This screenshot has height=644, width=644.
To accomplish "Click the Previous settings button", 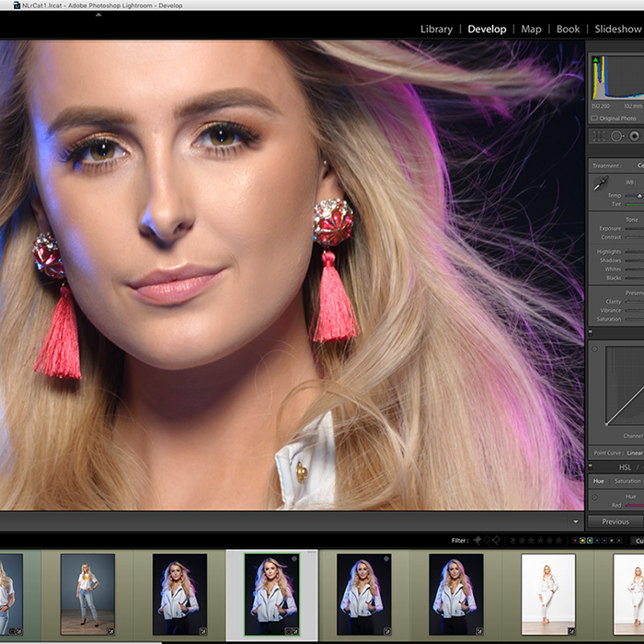I will pos(615,522).
